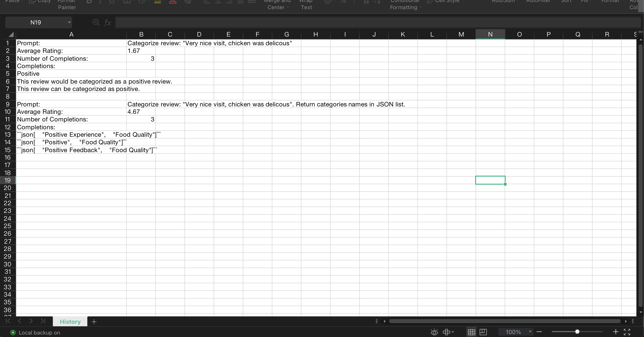Click into the formula bar input

(x=375, y=22)
